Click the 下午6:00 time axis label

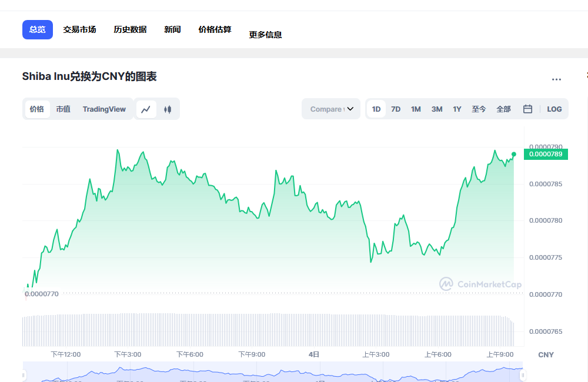click(190, 354)
